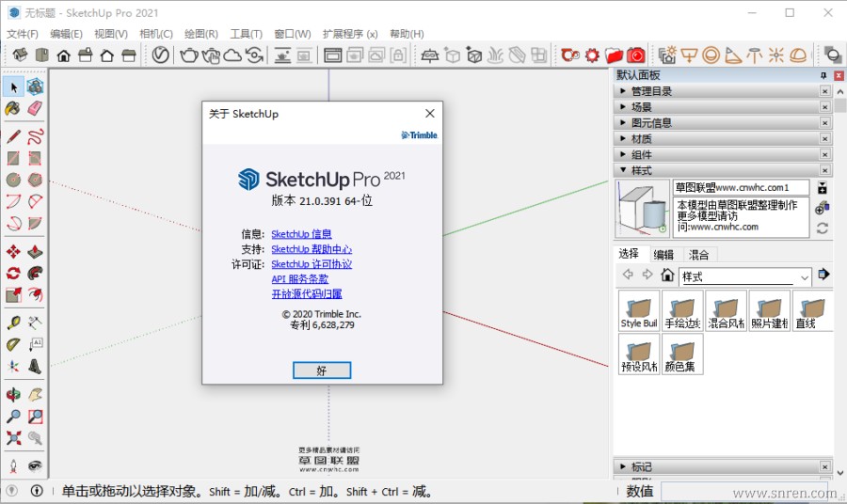The height and width of the screenshot is (504, 847).
Task: Open the 文件(F) menu
Action: click(x=23, y=34)
